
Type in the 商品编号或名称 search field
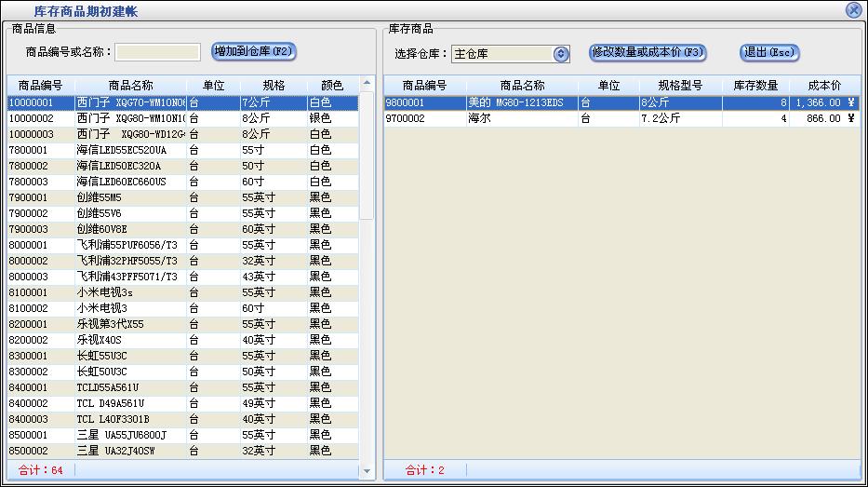[157, 52]
